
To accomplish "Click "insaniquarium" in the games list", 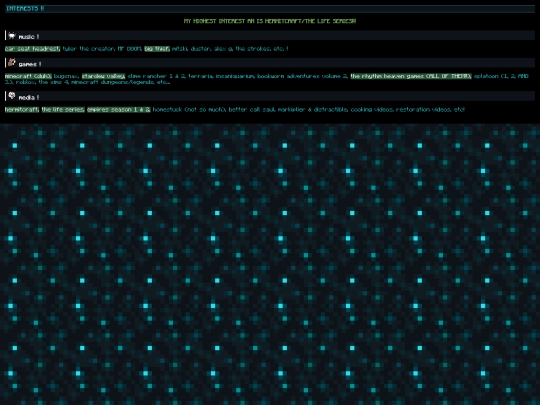I will pyautogui.click(x=235, y=76).
